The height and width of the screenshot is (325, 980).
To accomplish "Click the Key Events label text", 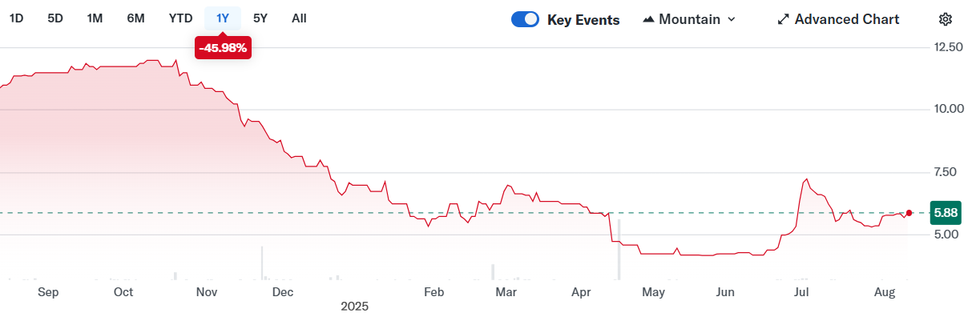I will click(583, 20).
